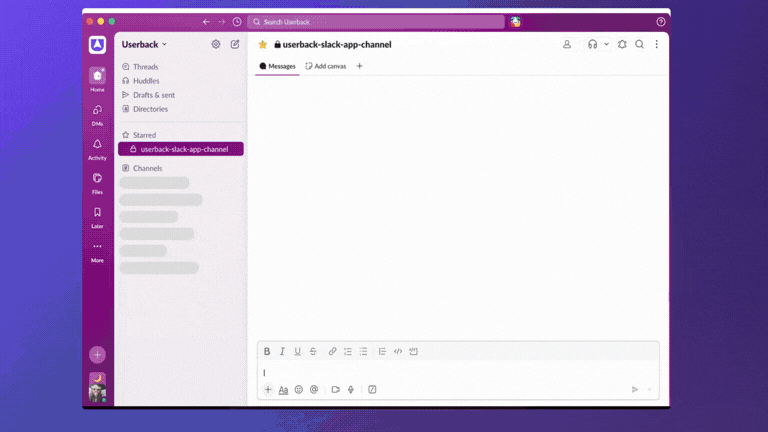Navigate forward with right arrow

click(x=221, y=22)
